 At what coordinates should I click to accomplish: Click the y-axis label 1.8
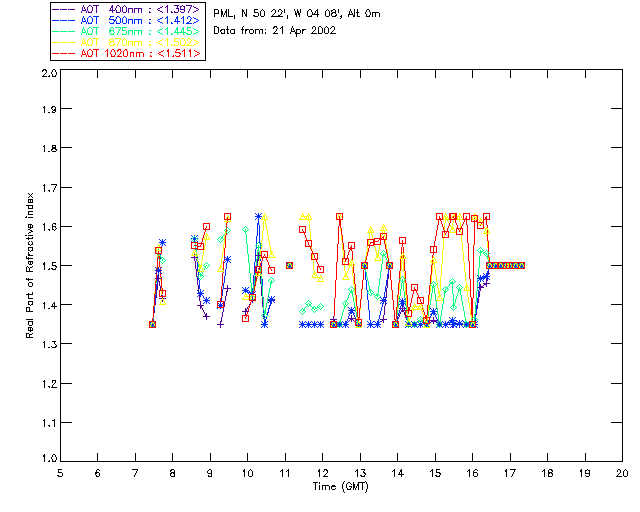click(49, 148)
